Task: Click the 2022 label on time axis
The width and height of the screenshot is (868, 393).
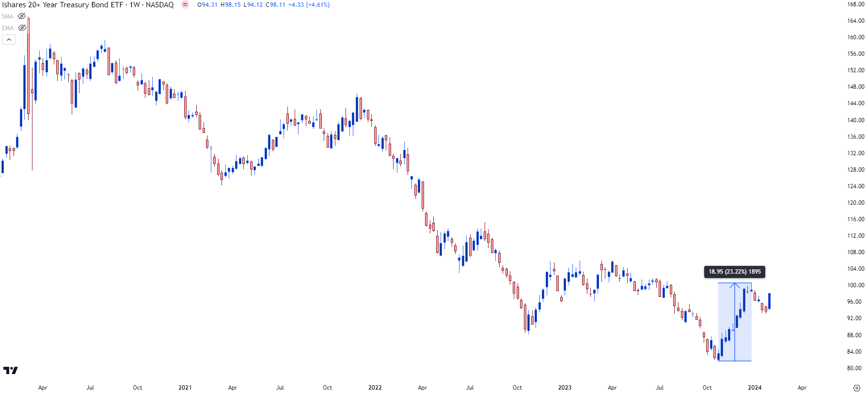Action: pos(375,388)
